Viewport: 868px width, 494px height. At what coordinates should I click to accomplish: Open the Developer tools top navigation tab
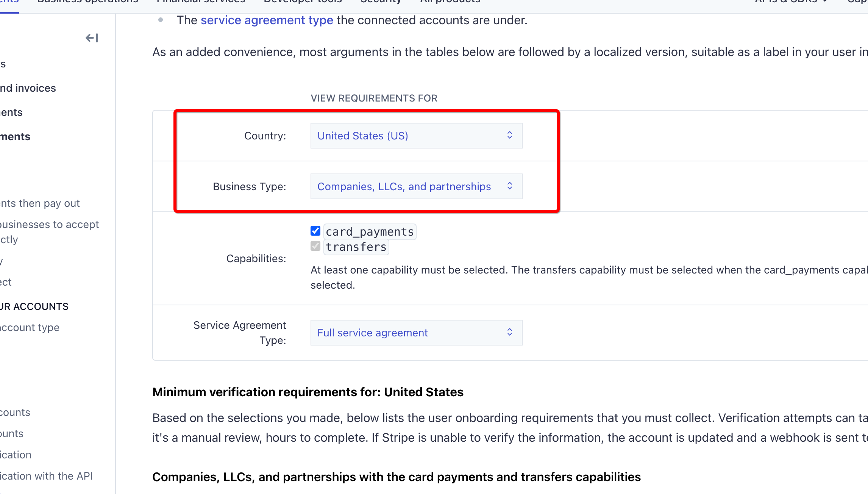click(x=303, y=2)
